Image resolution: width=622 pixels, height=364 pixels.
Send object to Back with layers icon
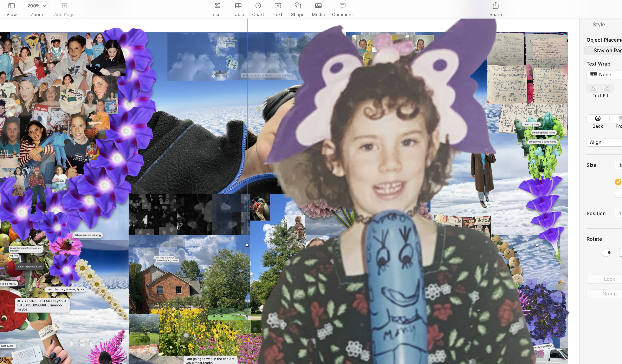click(x=598, y=119)
